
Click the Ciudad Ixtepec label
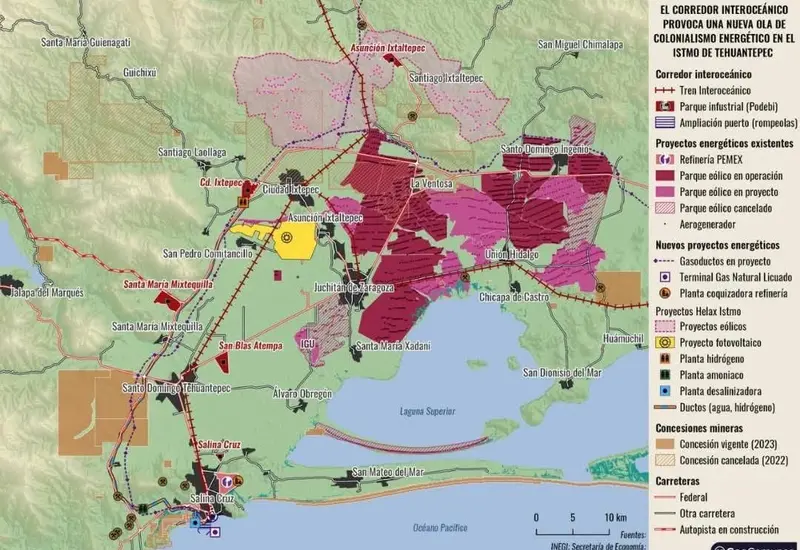click(x=291, y=190)
